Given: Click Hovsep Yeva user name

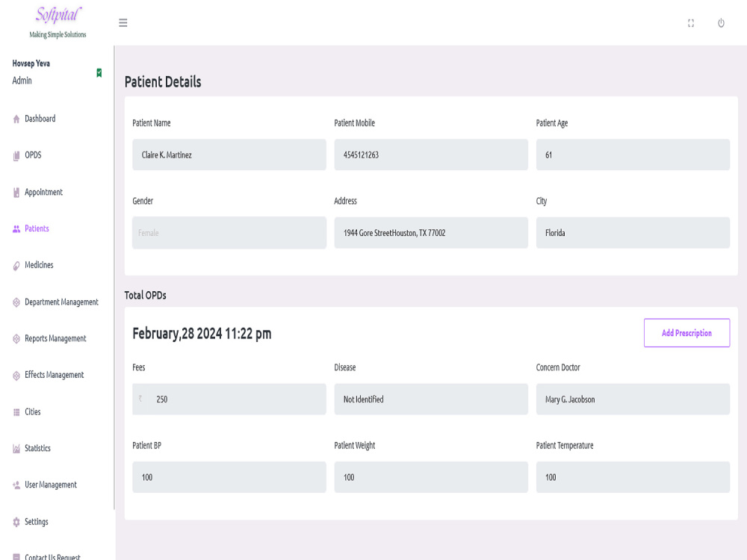Looking at the screenshot, I should [31, 63].
